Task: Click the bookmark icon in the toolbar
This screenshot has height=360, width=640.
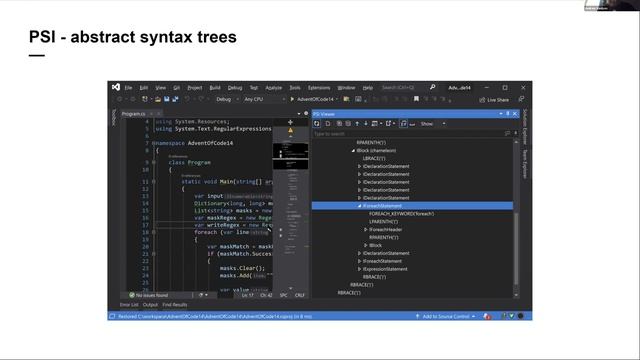Action: click(x=416, y=99)
